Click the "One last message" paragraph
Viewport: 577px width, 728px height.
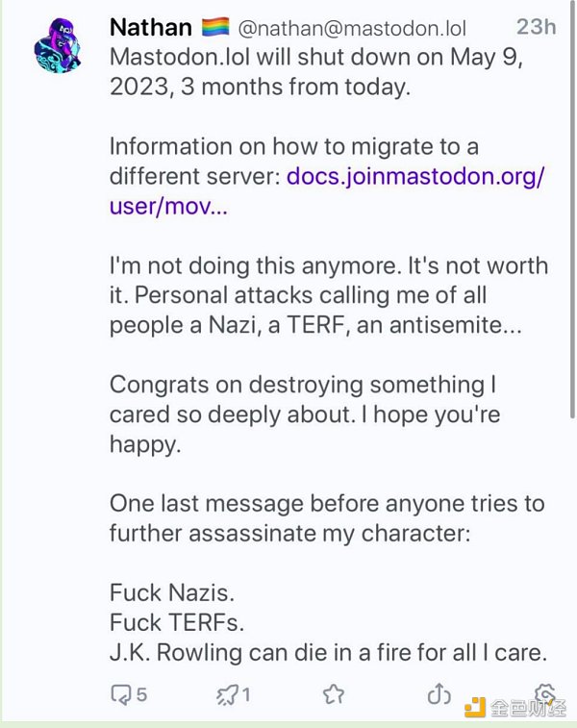click(x=327, y=517)
